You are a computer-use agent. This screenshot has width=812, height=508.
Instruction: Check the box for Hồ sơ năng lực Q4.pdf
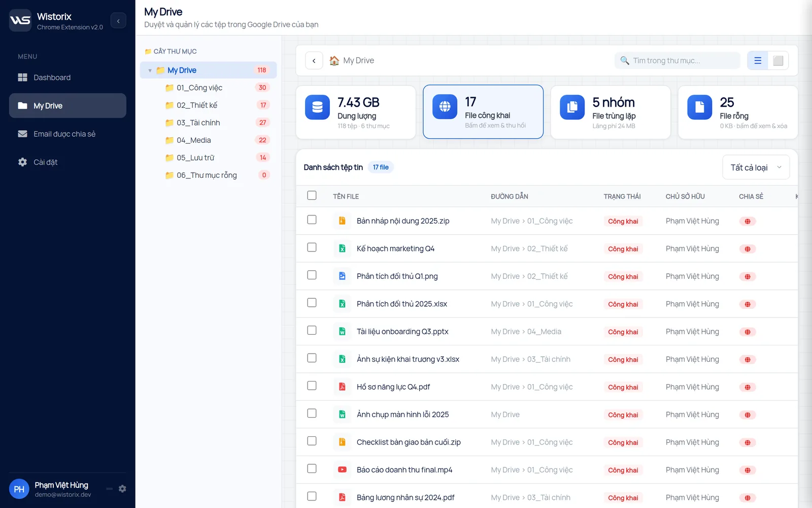(x=312, y=386)
